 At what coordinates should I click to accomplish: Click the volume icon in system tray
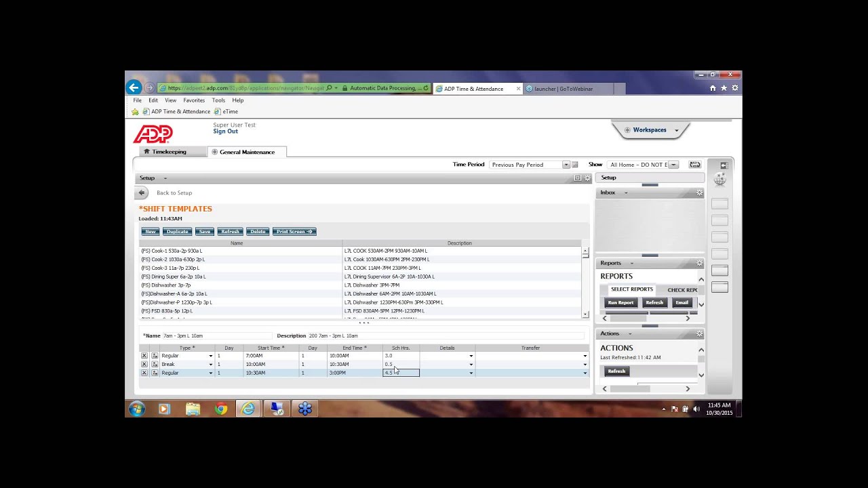coord(696,409)
